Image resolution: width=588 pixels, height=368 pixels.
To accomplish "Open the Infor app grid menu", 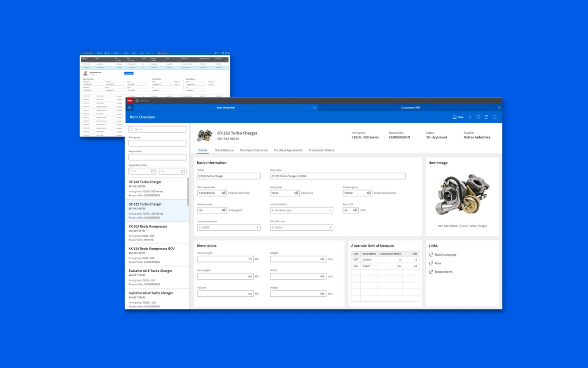I will 137,100.
